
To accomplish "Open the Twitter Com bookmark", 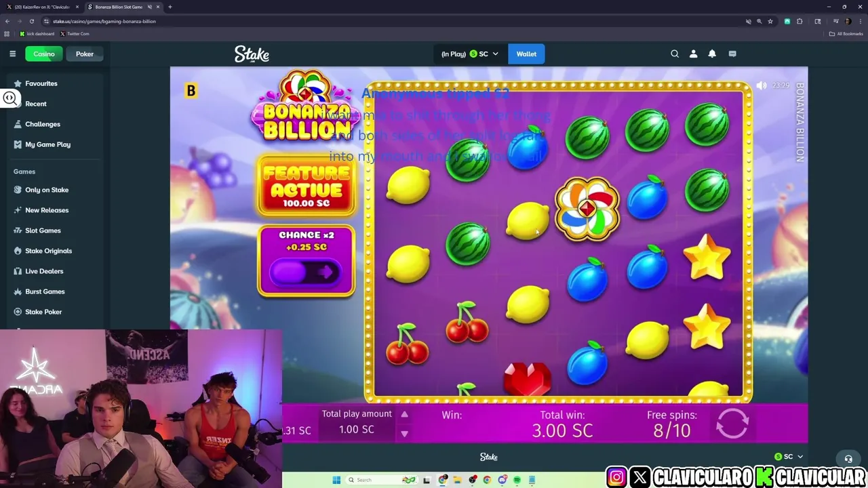I will click(75, 33).
